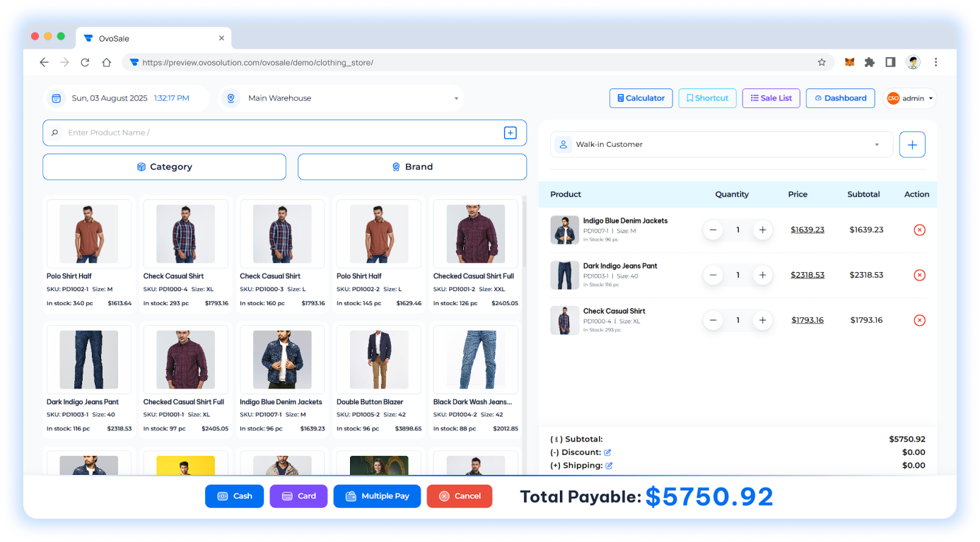The image size is (980, 542).
Task: Expand the Main Warehouse dropdown
Action: click(456, 98)
